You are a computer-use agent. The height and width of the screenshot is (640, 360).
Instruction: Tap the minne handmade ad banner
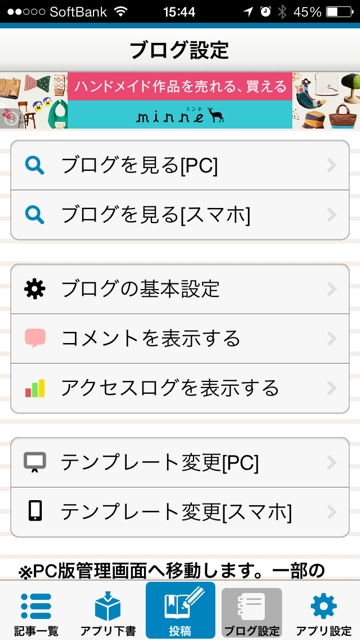pyautogui.click(x=180, y=101)
